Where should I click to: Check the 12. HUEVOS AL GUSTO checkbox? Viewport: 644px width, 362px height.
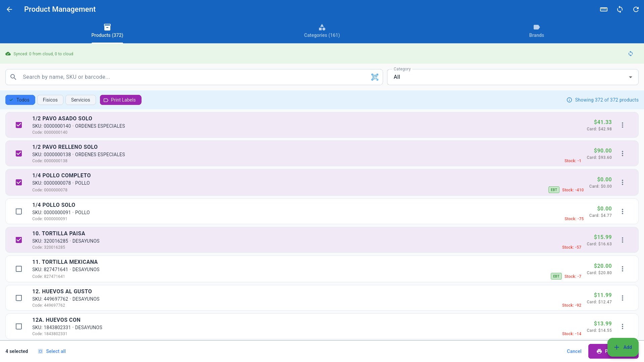19,298
